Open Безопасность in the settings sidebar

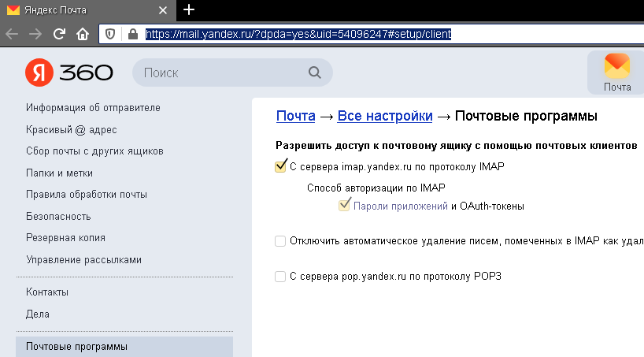tap(58, 216)
